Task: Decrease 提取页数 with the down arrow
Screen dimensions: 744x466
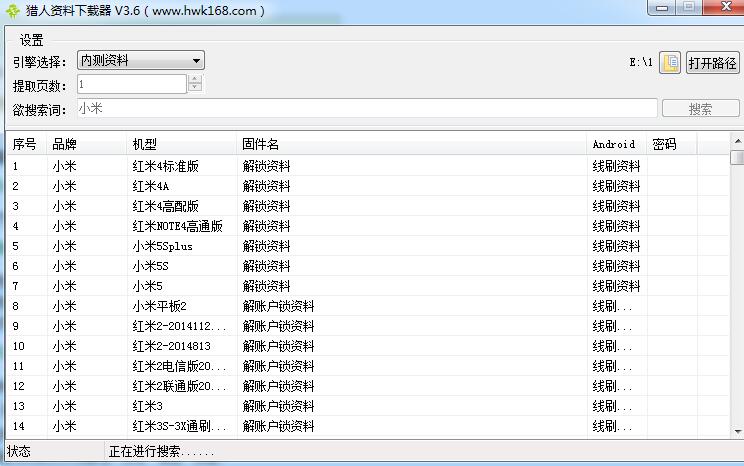Action: [195, 87]
